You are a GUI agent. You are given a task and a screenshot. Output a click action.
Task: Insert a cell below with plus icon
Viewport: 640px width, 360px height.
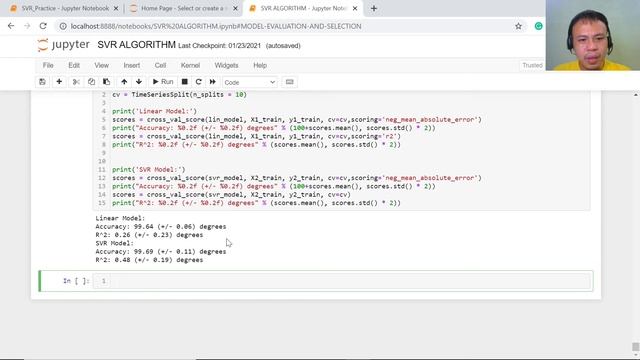coord(59,82)
